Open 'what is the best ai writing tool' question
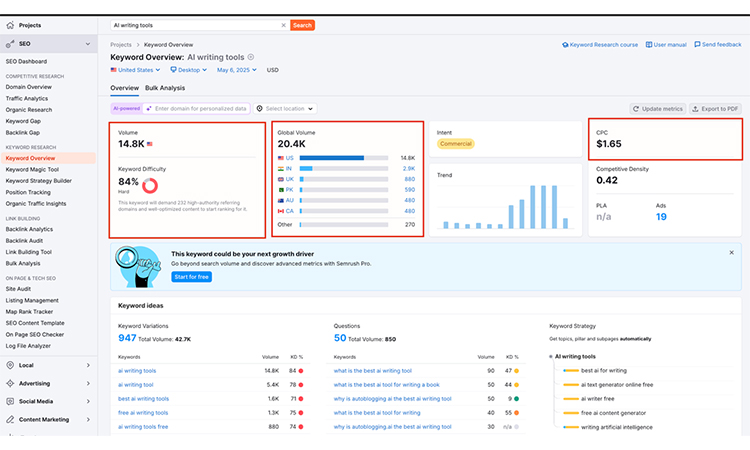 373,371
